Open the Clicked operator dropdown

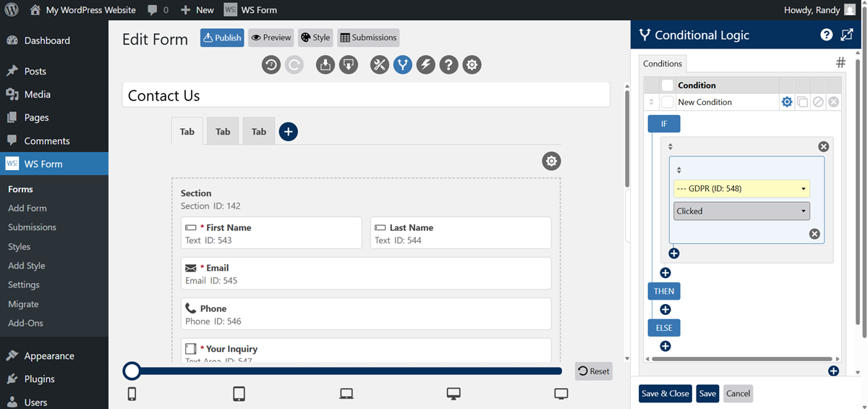coord(741,211)
